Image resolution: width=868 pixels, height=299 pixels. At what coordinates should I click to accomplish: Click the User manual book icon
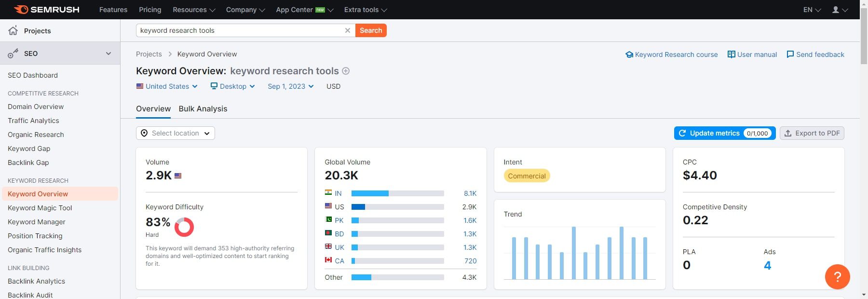pyautogui.click(x=732, y=54)
